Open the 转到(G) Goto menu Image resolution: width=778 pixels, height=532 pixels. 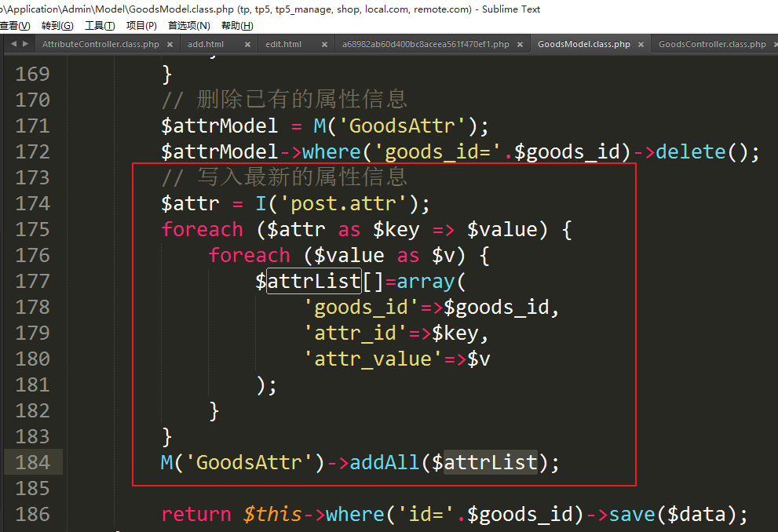(x=57, y=26)
